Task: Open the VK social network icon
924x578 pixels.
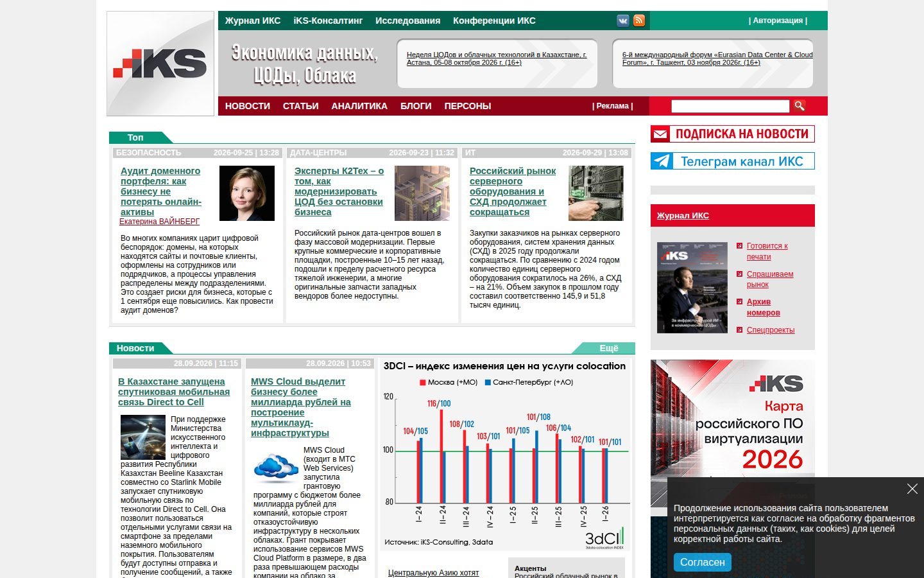Action: 623,21
